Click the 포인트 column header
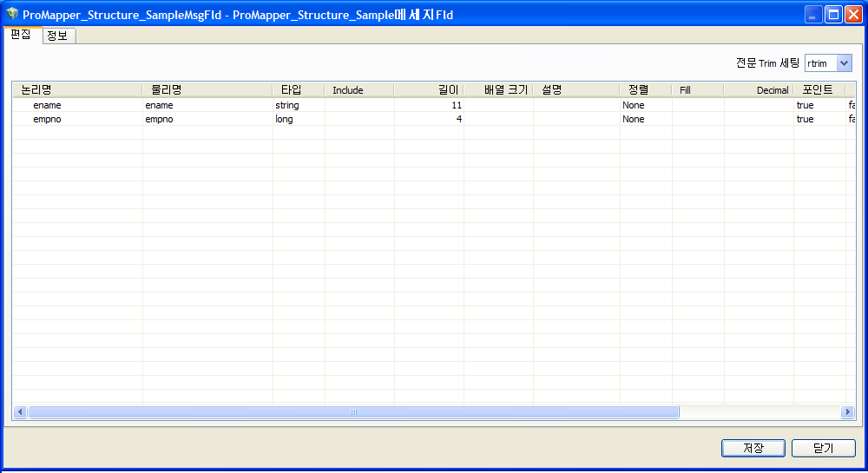This screenshot has height=473, width=868. (820, 89)
